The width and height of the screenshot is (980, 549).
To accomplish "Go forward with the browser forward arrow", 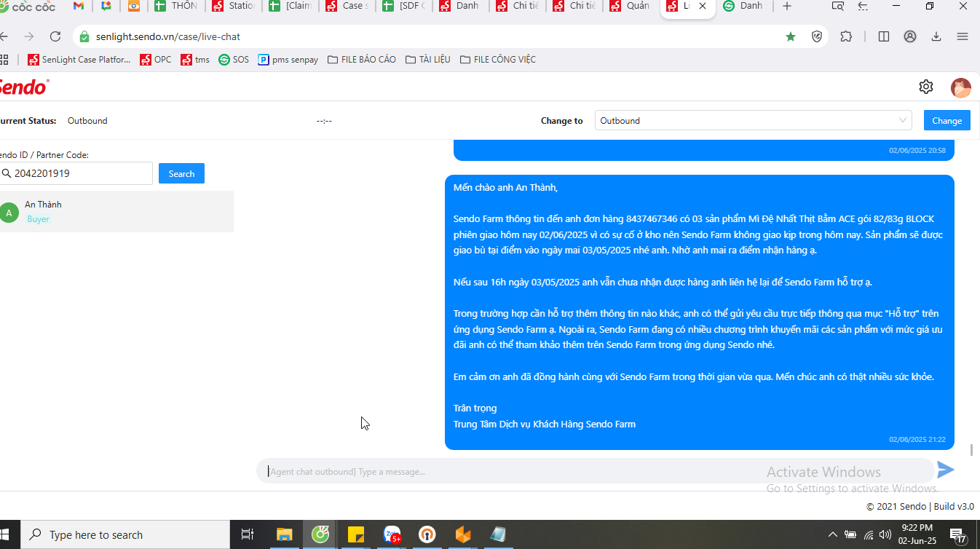I will (x=29, y=36).
